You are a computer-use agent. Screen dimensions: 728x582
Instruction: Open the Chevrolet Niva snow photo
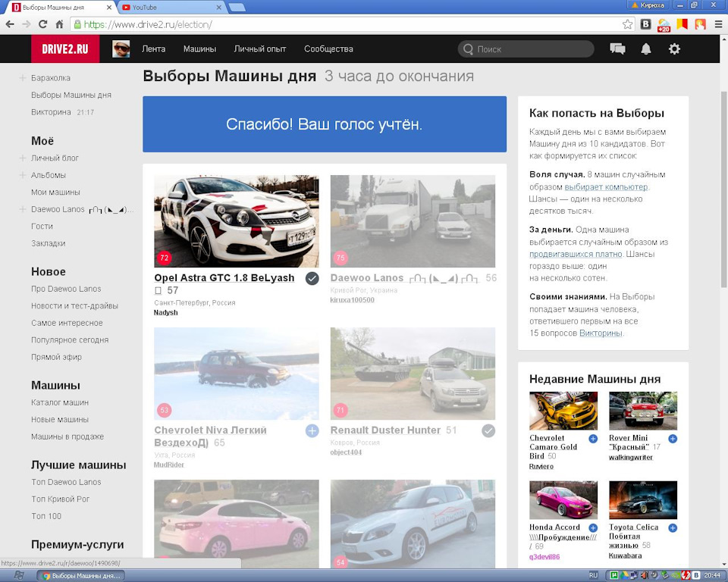(237, 373)
